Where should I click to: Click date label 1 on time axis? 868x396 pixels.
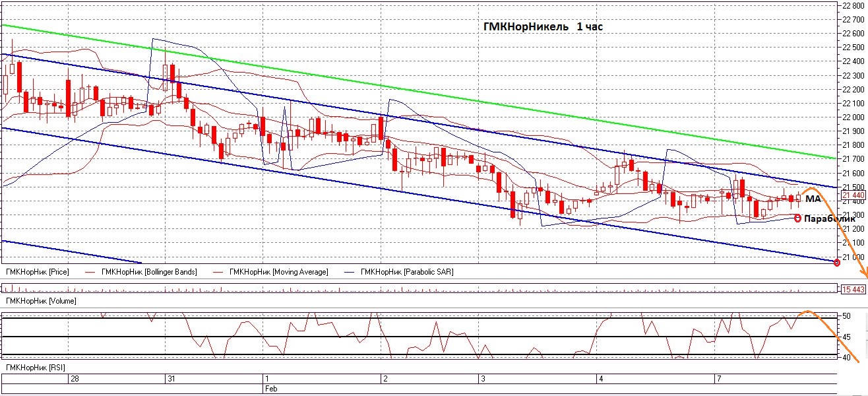pyautogui.click(x=266, y=379)
